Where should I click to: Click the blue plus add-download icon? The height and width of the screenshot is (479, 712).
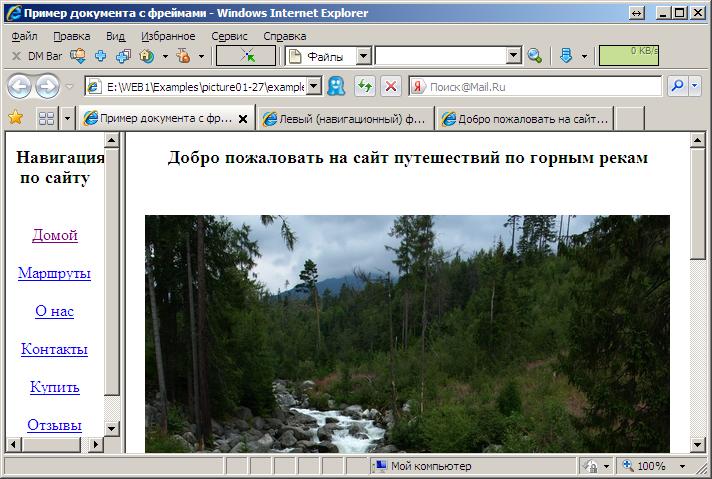pos(100,56)
